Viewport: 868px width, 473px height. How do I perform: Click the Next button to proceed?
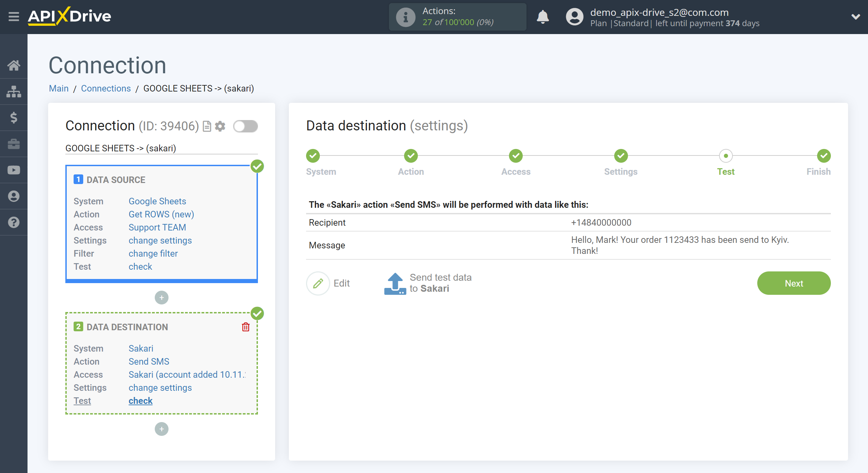pyautogui.click(x=794, y=283)
